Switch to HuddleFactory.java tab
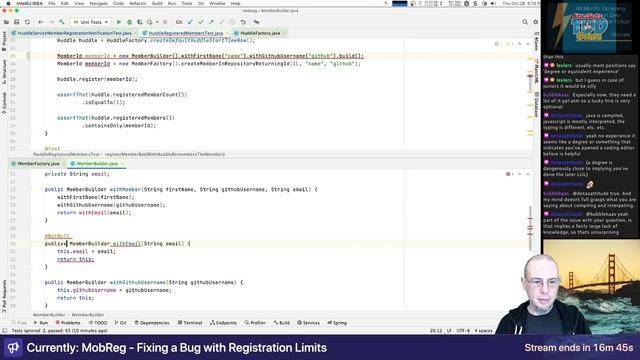The width and height of the screenshot is (640, 360). click(x=260, y=33)
